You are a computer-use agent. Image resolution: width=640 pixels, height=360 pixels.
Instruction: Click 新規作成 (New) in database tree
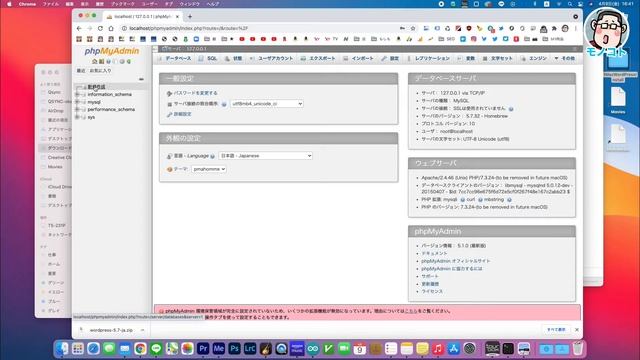96,87
